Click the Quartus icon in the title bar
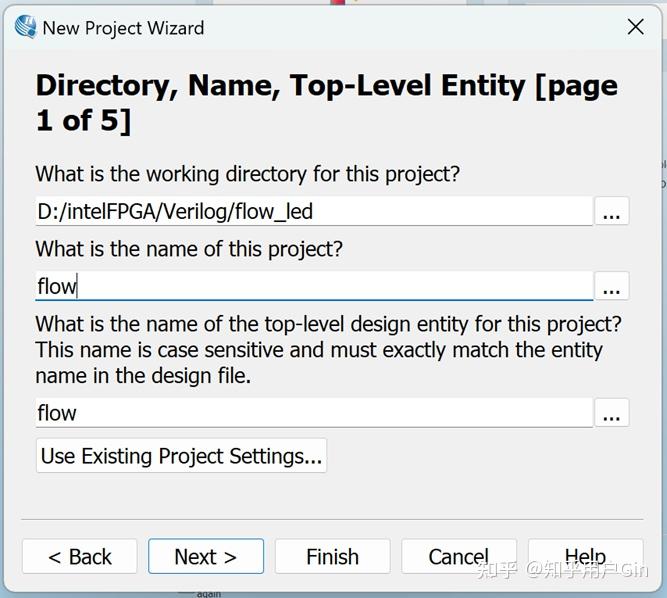 tap(25, 27)
